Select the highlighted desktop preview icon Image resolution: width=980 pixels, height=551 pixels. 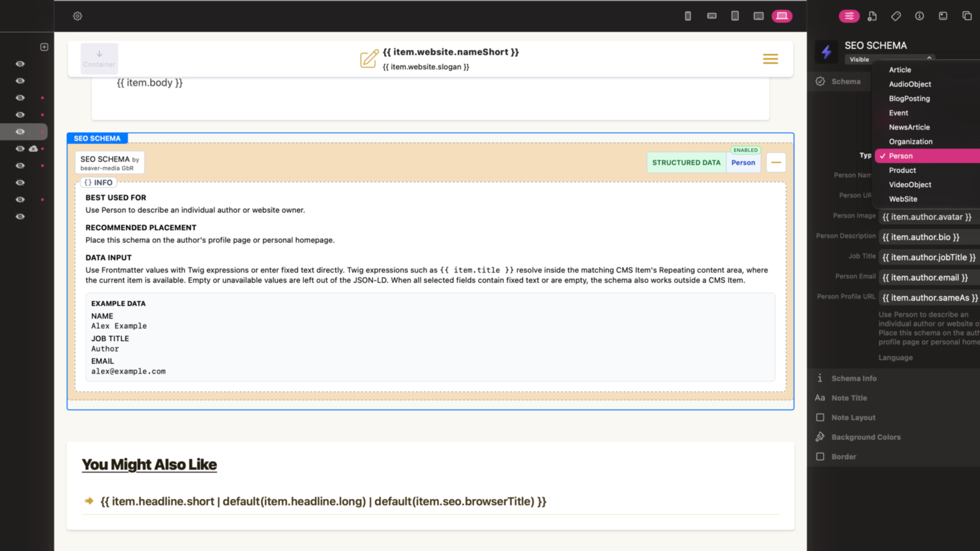click(x=782, y=16)
